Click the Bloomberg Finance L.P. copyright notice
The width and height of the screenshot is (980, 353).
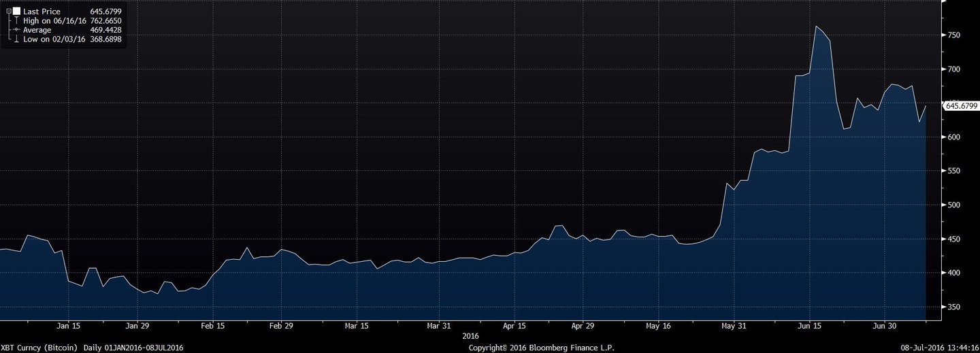tap(542, 348)
